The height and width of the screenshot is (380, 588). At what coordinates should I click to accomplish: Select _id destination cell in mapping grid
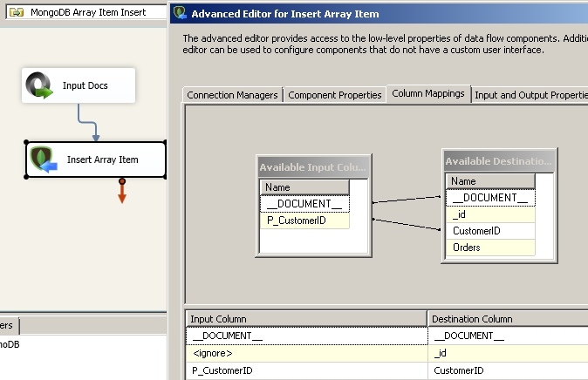pyautogui.click(x=508, y=353)
